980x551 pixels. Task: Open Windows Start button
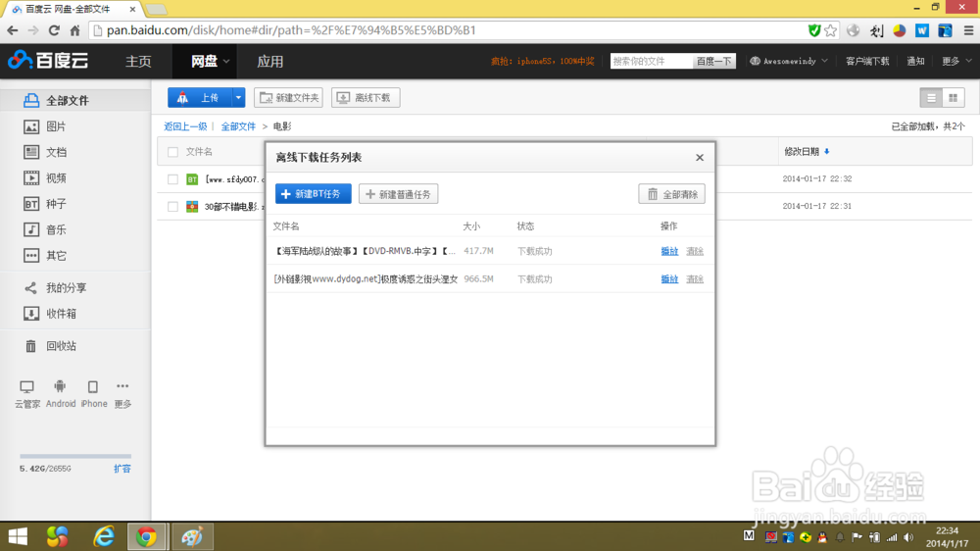click(18, 536)
